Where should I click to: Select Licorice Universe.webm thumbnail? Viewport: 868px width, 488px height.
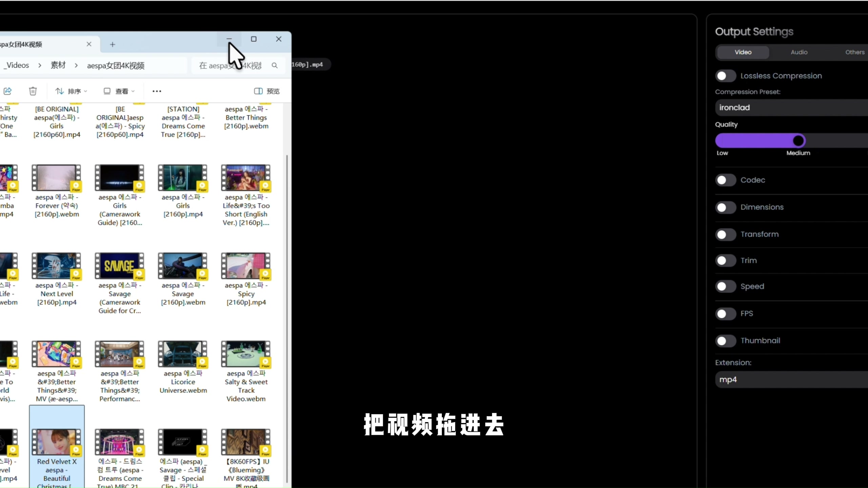click(182, 354)
